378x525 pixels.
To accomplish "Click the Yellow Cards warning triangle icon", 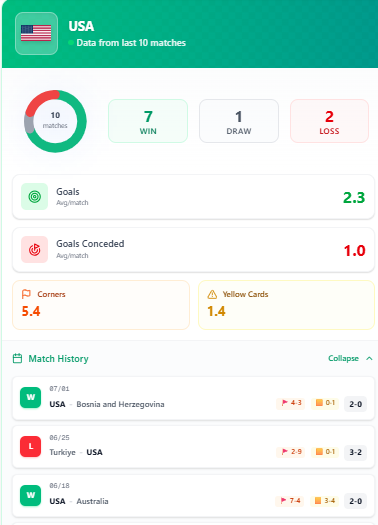I will (x=212, y=294).
